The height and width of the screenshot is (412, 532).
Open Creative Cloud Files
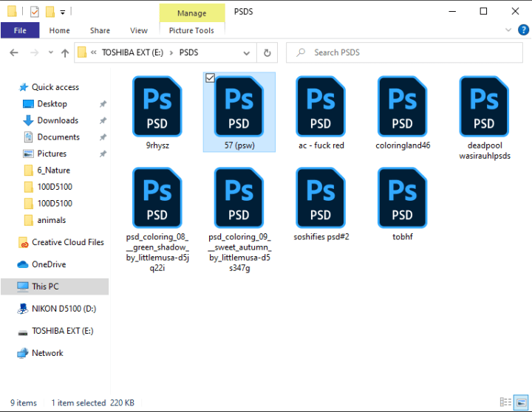click(x=67, y=242)
